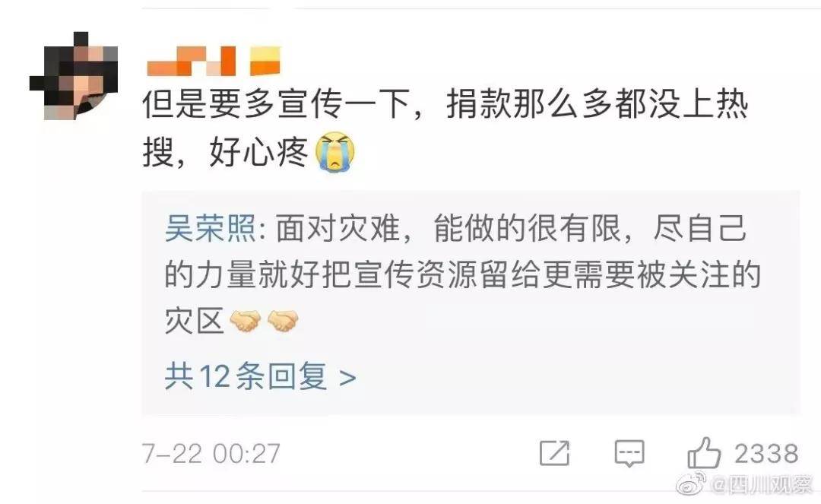Screen dimensions: 821x504
Task: Click the crying face emoji
Action: pos(335,153)
